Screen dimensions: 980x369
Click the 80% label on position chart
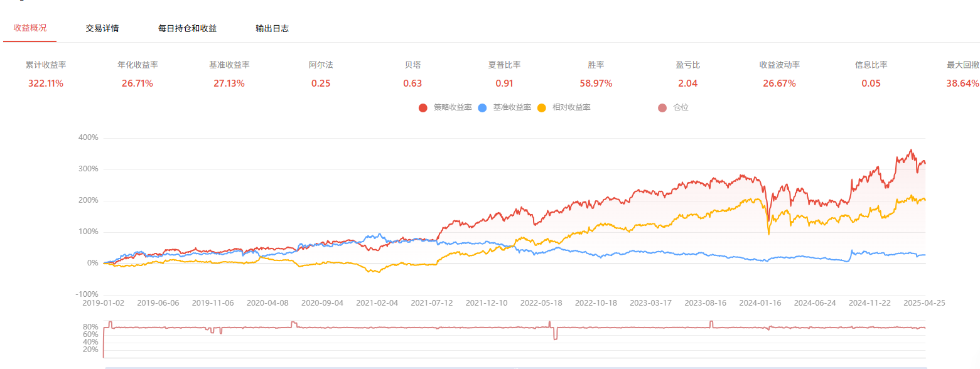90,327
